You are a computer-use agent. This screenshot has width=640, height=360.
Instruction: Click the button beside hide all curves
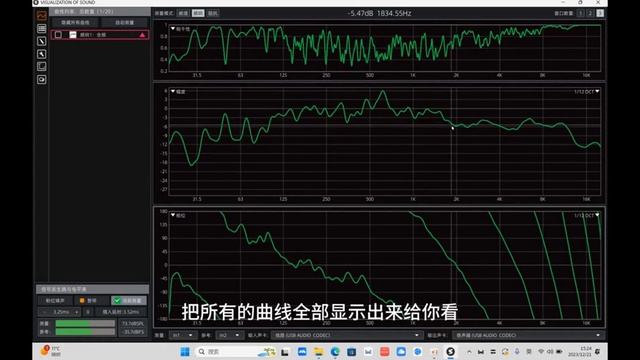[124, 22]
